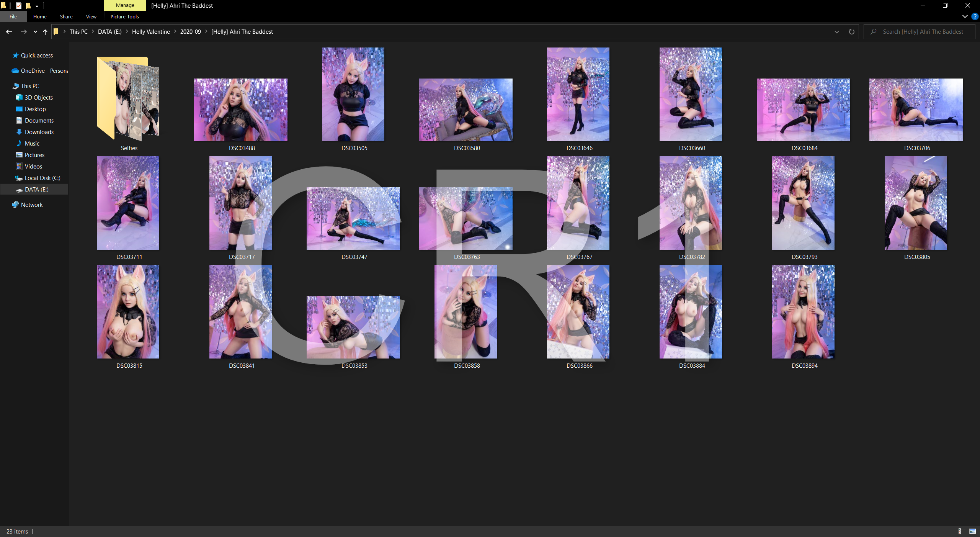This screenshot has width=980, height=537.
Task: Switch to details view in status bar
Action: click(962, 531)
